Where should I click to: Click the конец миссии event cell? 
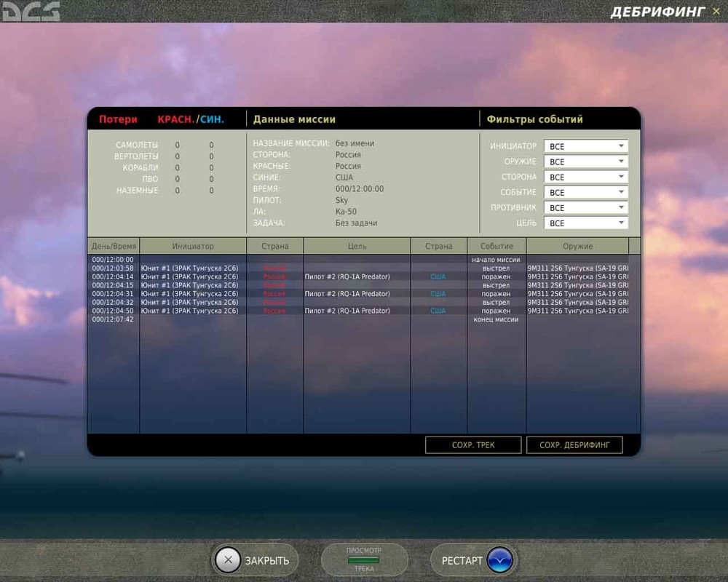[x=496, y=319]
